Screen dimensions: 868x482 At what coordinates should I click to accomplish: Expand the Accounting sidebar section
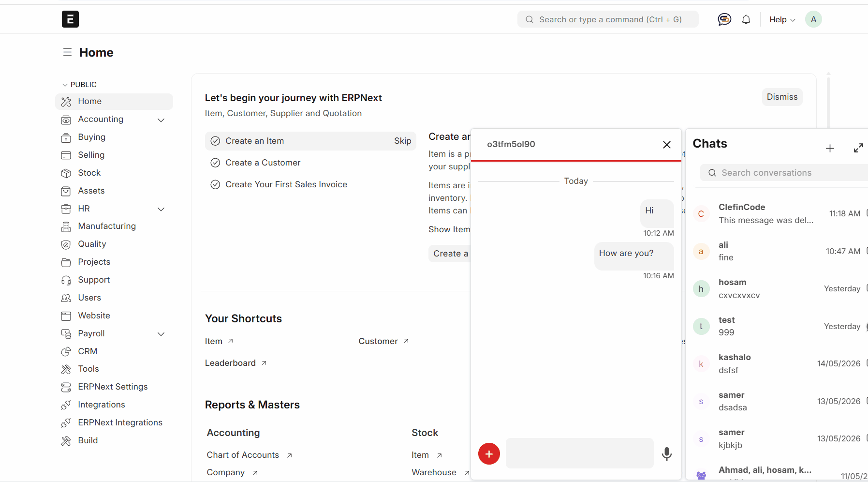[161, 120]
